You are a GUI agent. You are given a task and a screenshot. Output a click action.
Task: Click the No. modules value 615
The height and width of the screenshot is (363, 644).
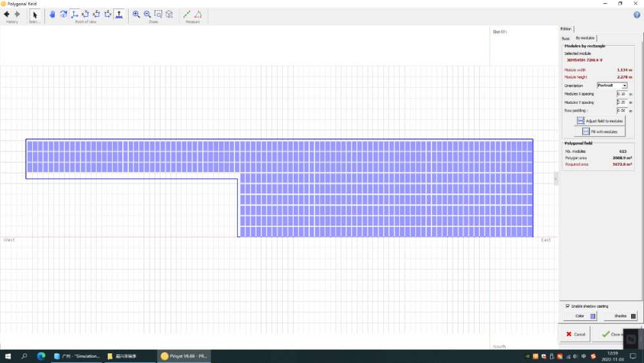(623, 152)
